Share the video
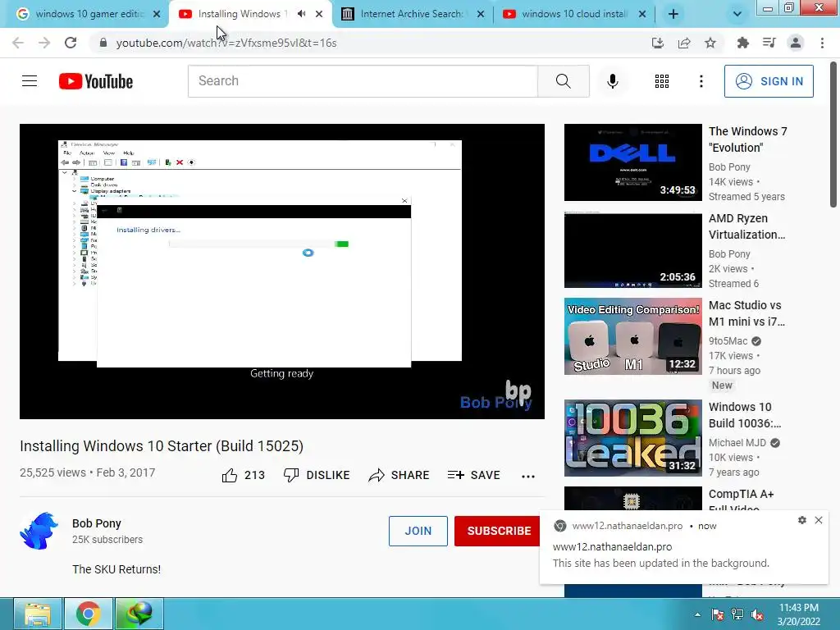840x630 pixels. coord(399,475)
